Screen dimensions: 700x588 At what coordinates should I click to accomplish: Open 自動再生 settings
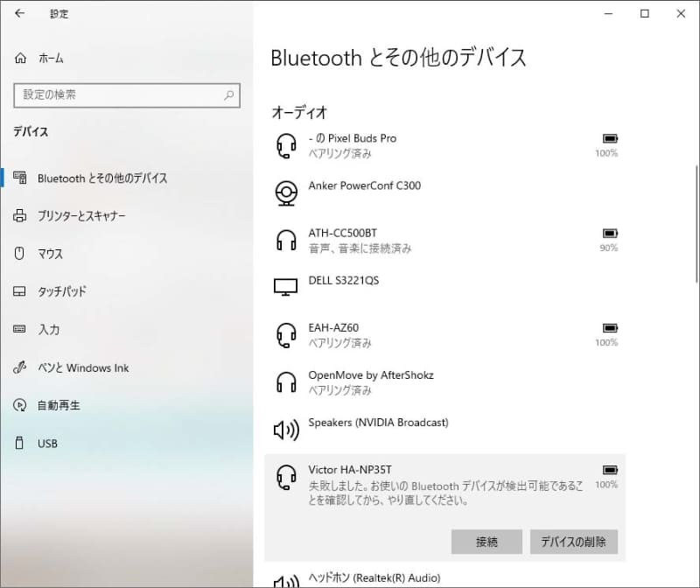59,405
